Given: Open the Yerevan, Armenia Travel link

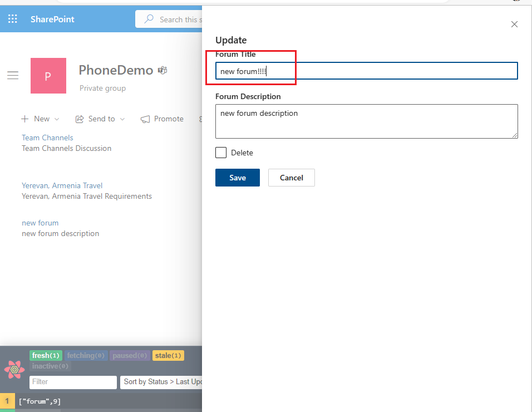Looking at the screenshot, I should [62, 185].
